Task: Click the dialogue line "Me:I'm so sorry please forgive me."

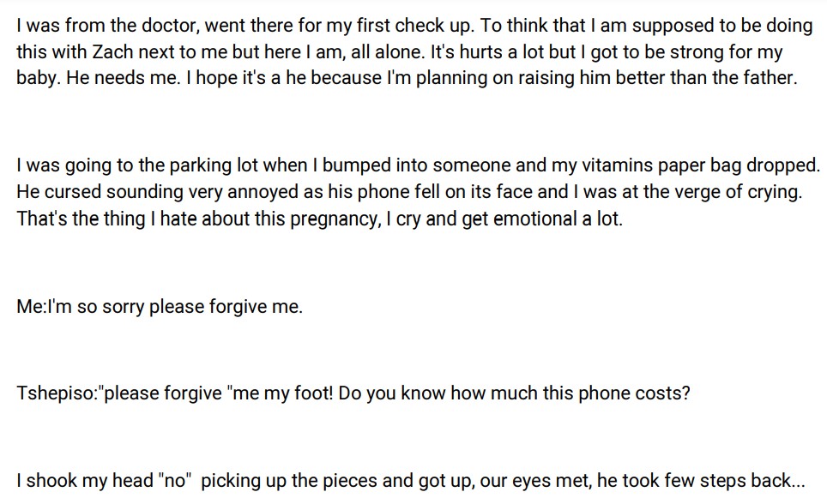Action: point(160,306)
